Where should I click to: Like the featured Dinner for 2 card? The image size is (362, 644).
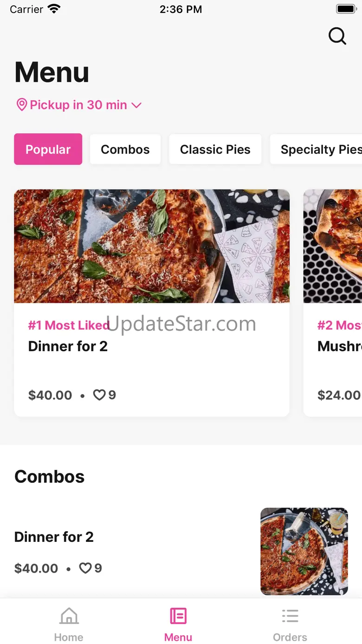point(99,395)
